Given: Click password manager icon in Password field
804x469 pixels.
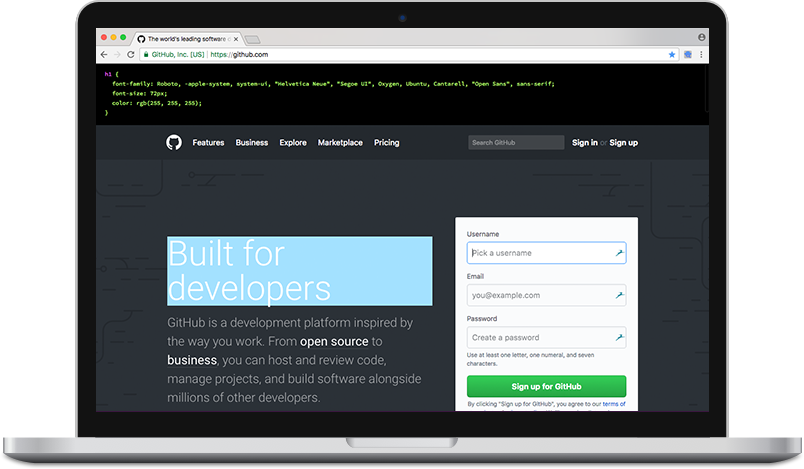Looking at the screenshot, I should [619, 337].
